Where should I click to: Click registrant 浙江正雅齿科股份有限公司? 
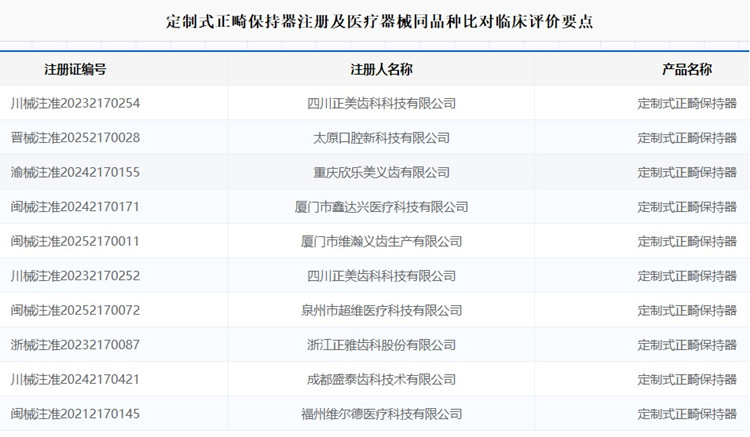click(381, 345)
